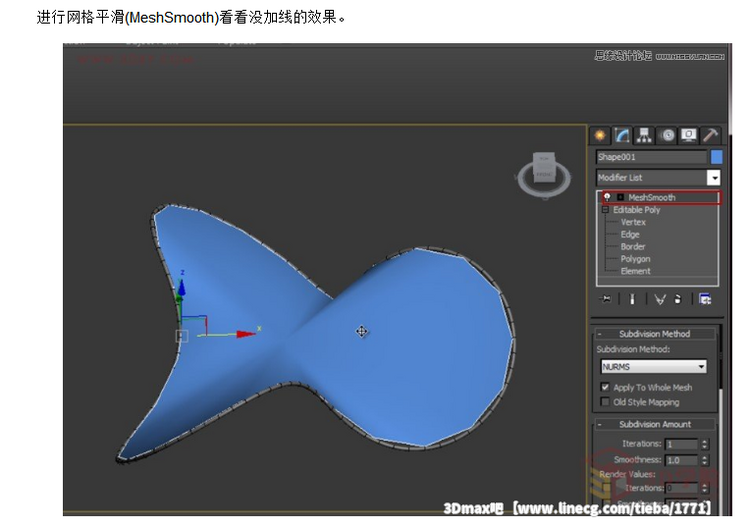
Task: Select Editable Poly in the stack
Action: click(x=636, y=209)
